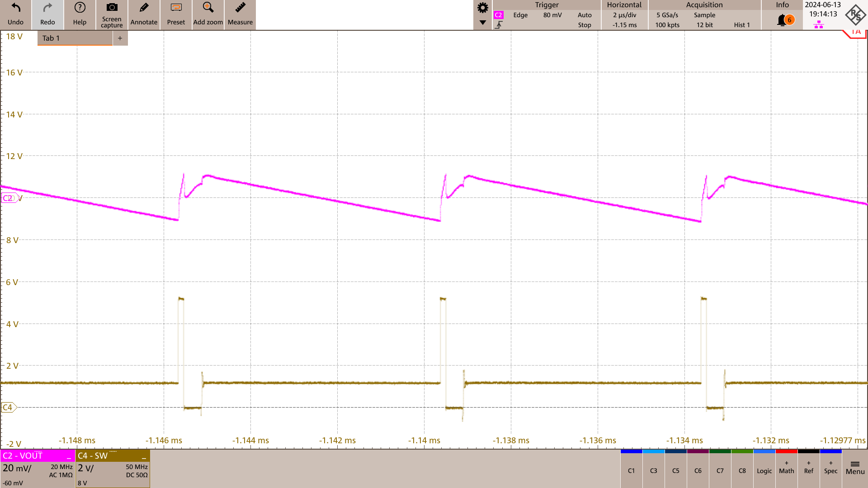The image size is (868, 488).
Task: Click the 12 bit resolution label
Action: [704, 25]
